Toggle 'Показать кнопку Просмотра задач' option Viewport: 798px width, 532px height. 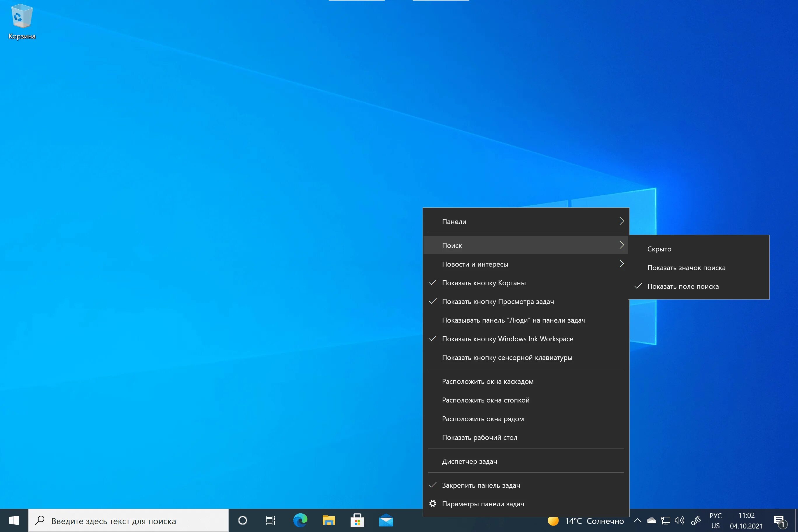coord(498,302)
